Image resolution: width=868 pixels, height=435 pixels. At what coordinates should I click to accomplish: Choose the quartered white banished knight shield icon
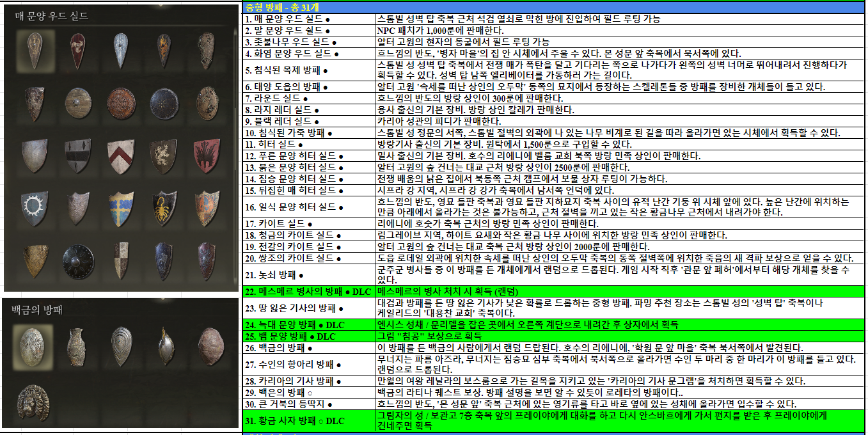coord(122,261)
